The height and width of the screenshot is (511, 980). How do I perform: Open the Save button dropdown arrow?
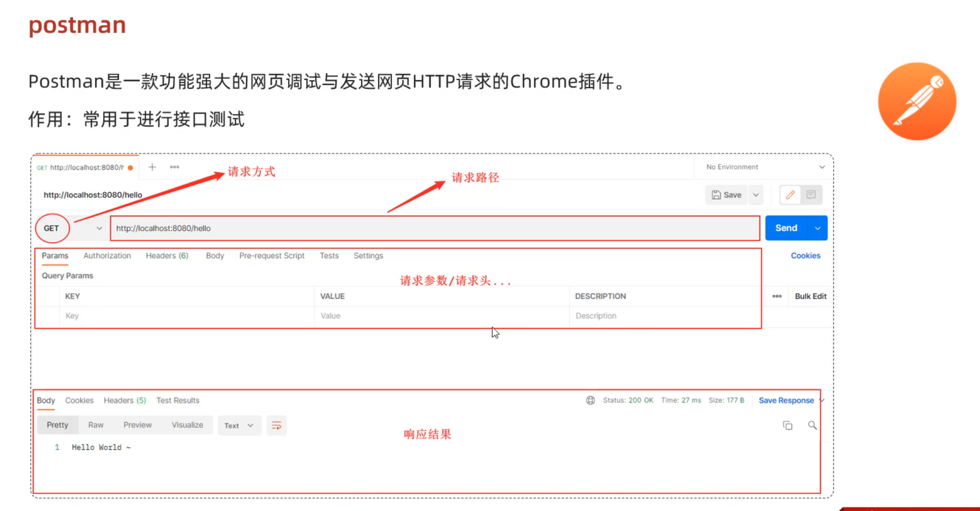point(756,195)
